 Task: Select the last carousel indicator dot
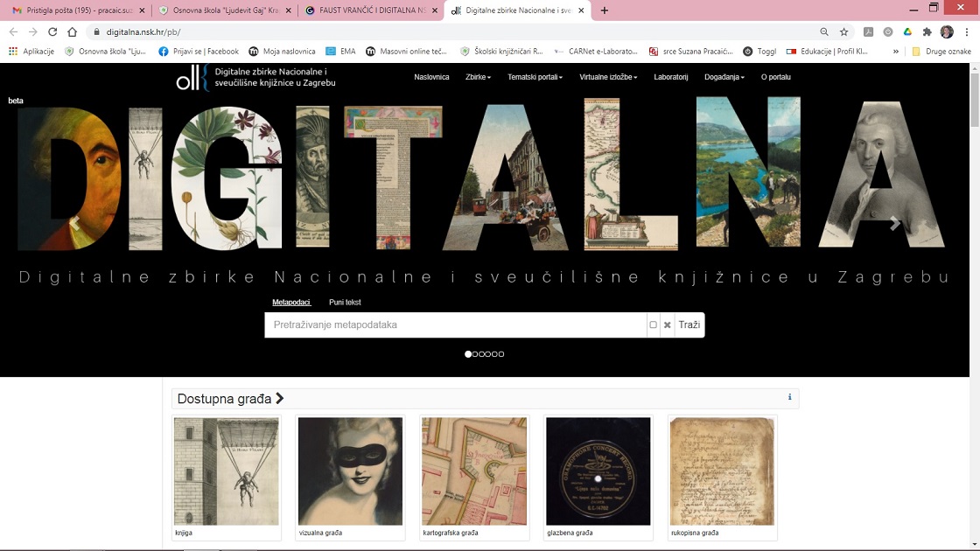pos(501,354)
